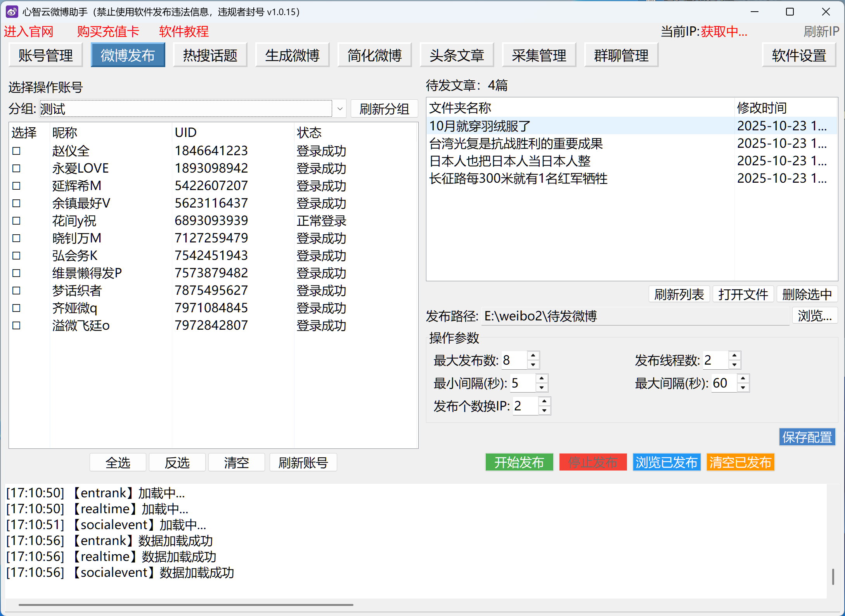Tick checkbox next to 溢微飞廷o
The width and height of the screenshot is (845, 616).
(x=16, y=325)
